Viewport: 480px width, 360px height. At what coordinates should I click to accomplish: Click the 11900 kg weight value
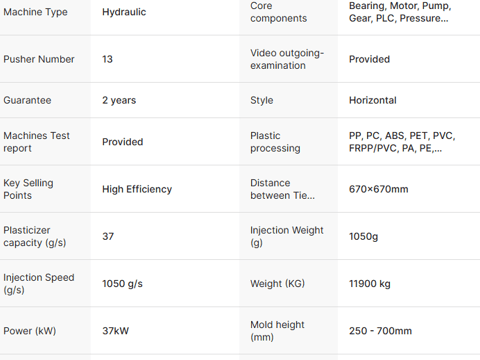click(370, 284)
